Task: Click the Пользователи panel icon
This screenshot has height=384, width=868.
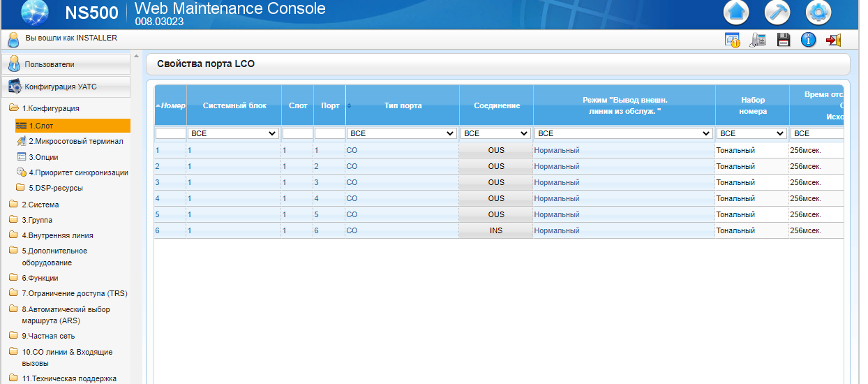Action: pos(14,64)
